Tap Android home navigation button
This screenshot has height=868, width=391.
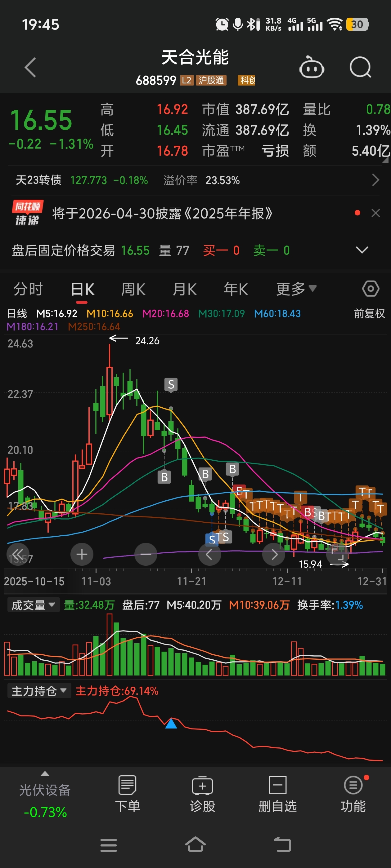coord(195,844)
